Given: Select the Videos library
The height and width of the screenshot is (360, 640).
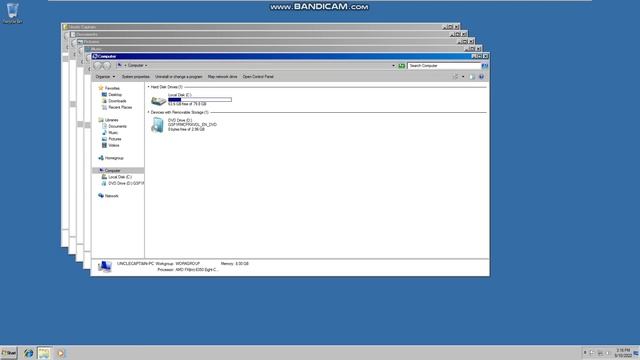Looking at the screenshot, I should tap(114, 145).
